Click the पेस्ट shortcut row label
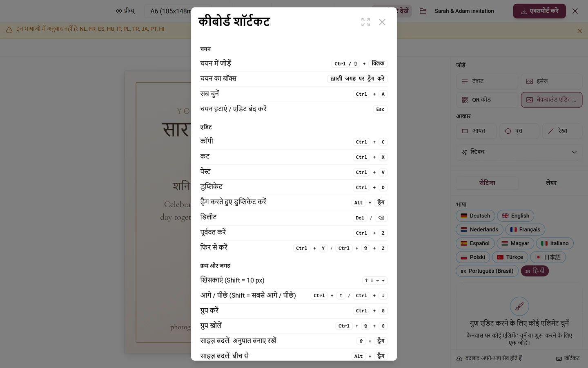Viewport: 588px width, 368px height. pyautogui.click(x=205, y=172)
